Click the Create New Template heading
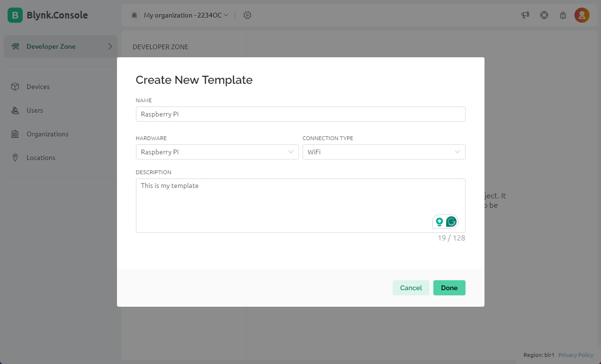Image resolution: width=601 pixels, height=364 pixels. coord(194,80)
